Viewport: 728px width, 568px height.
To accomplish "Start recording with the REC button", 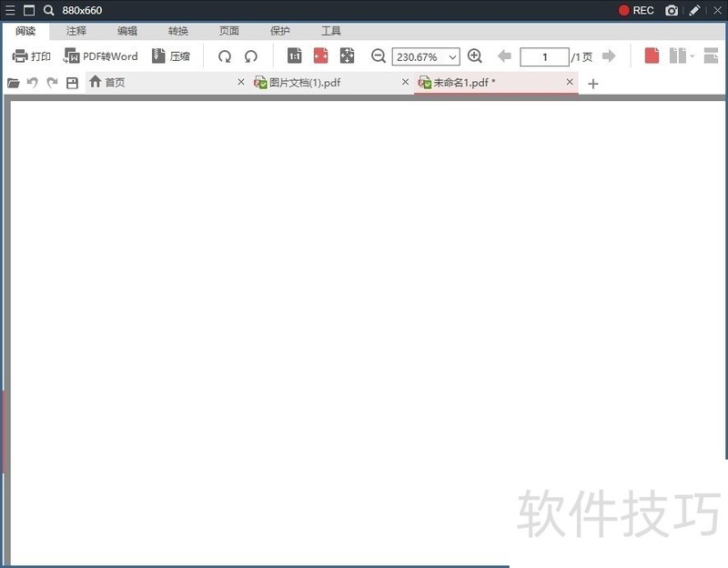I will 636,10.
